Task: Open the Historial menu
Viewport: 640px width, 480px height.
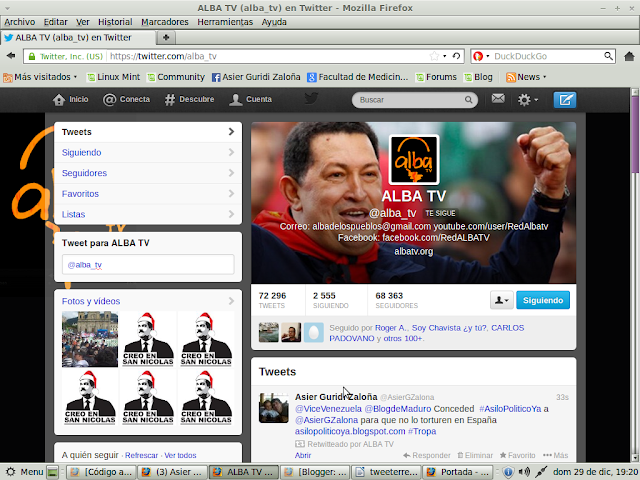Action: pyautogui.click(x=115, y=22)
